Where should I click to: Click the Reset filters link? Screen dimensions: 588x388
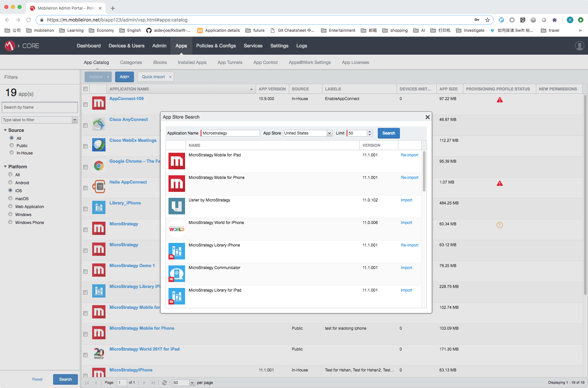point(37,379)
